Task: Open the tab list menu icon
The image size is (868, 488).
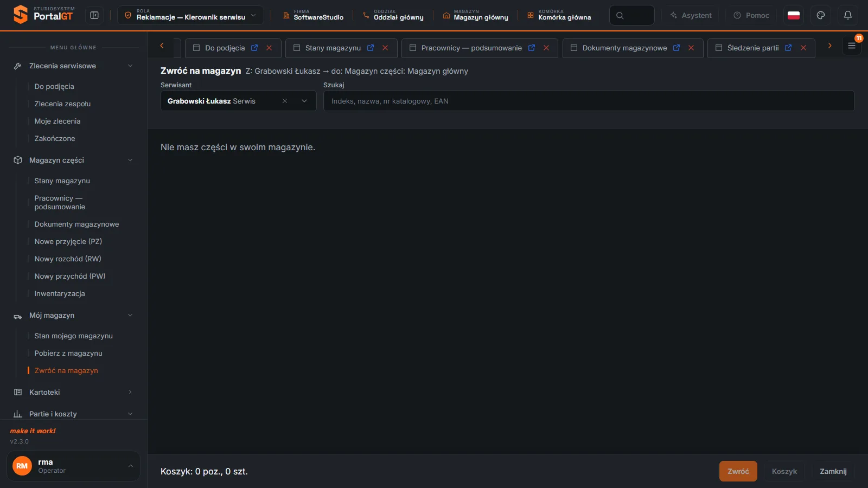Action: coord(852,46)
